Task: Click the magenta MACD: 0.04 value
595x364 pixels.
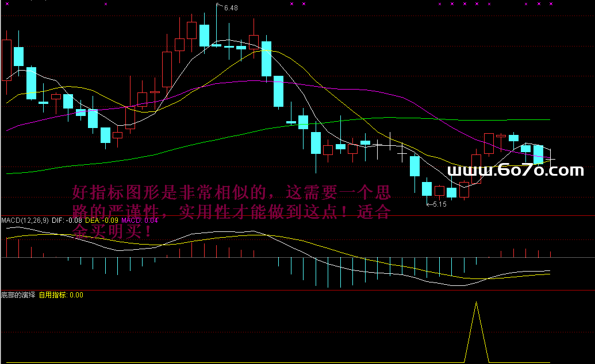Action: click(x=139, y=220)
